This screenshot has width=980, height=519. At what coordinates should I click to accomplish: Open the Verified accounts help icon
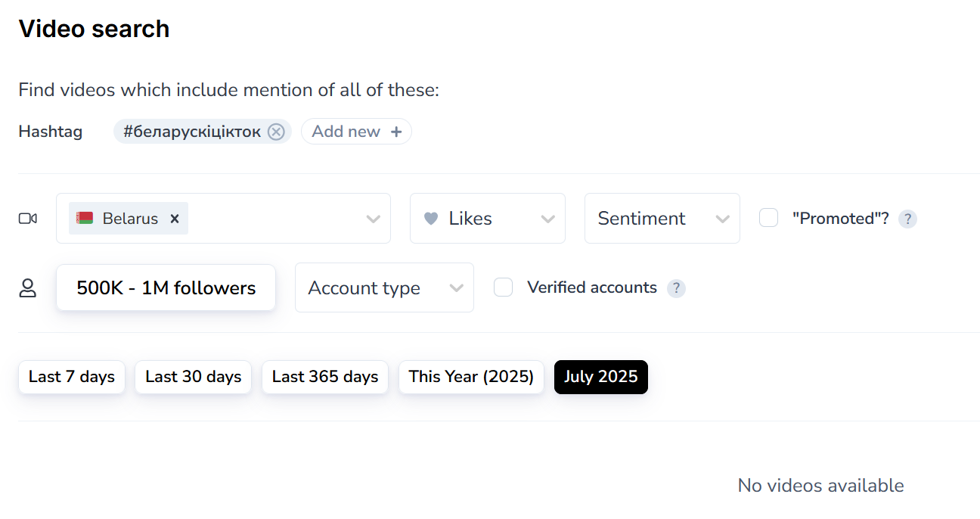[676, 288]
